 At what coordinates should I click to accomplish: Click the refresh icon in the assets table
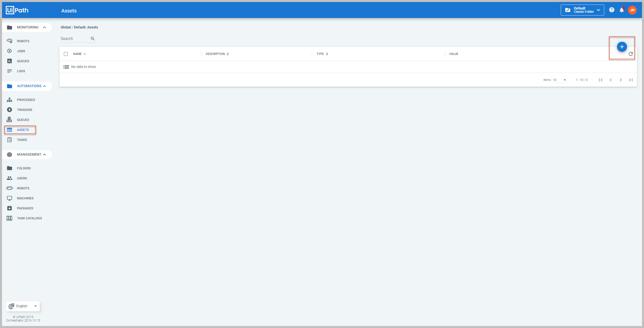(630, 54)
